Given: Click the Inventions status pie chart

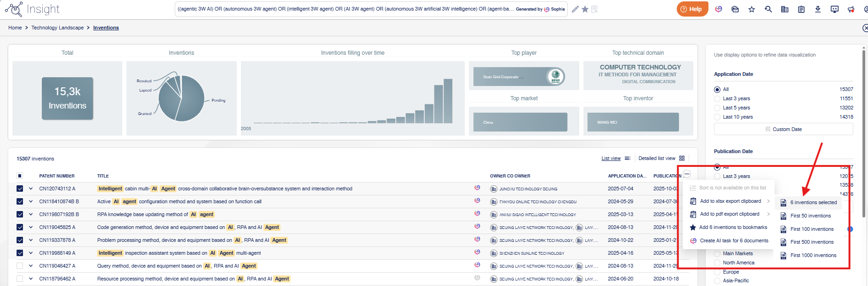Looking at the screenshot, I should pyautogui.click(x=181, y=98).
